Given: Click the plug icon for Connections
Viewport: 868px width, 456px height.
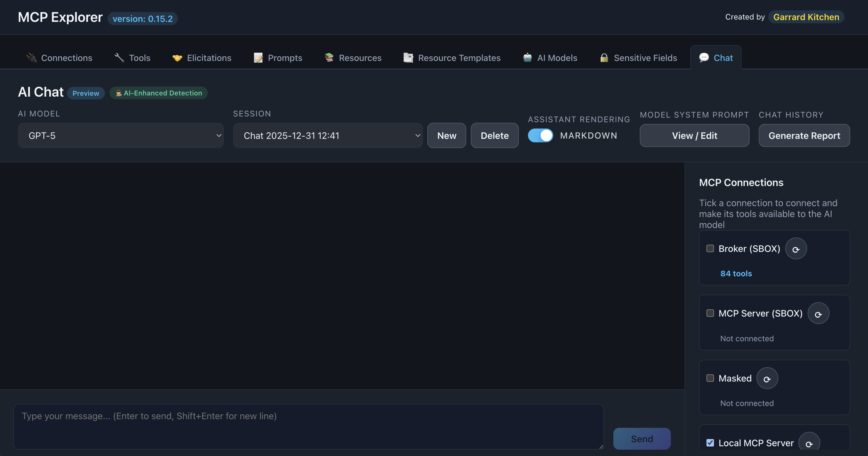Looking at the screenshot, I should [31, 58].
